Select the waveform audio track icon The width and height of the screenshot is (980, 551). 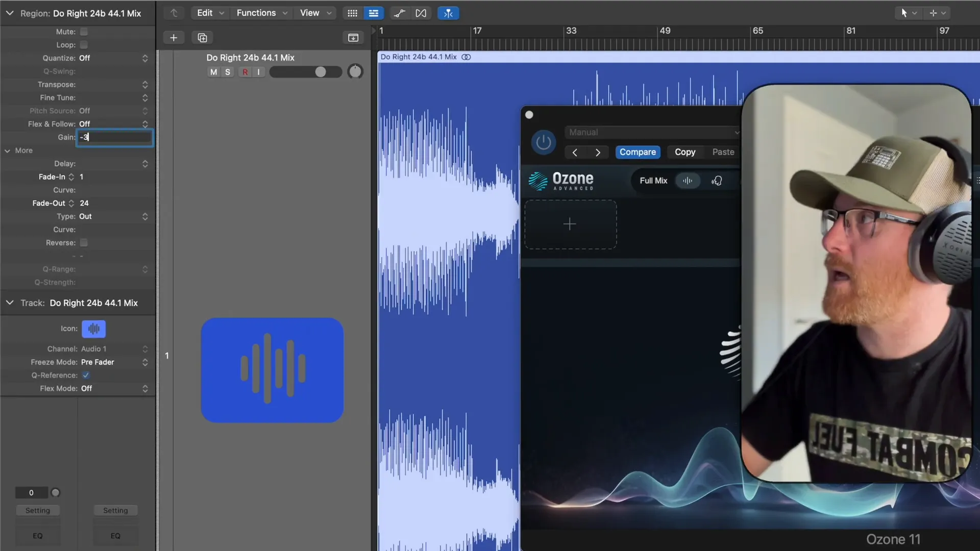[x=93, y=329]
